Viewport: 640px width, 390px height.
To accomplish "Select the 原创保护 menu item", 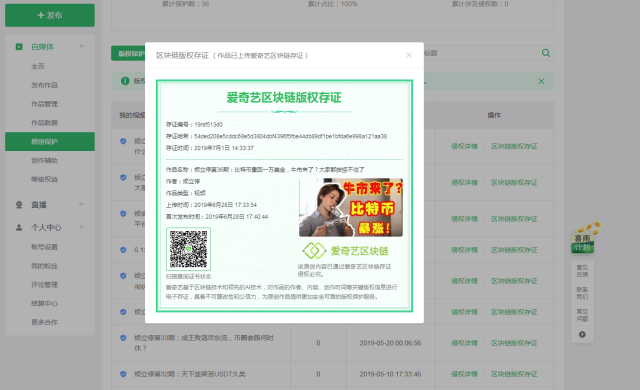I will click(50, 142).
